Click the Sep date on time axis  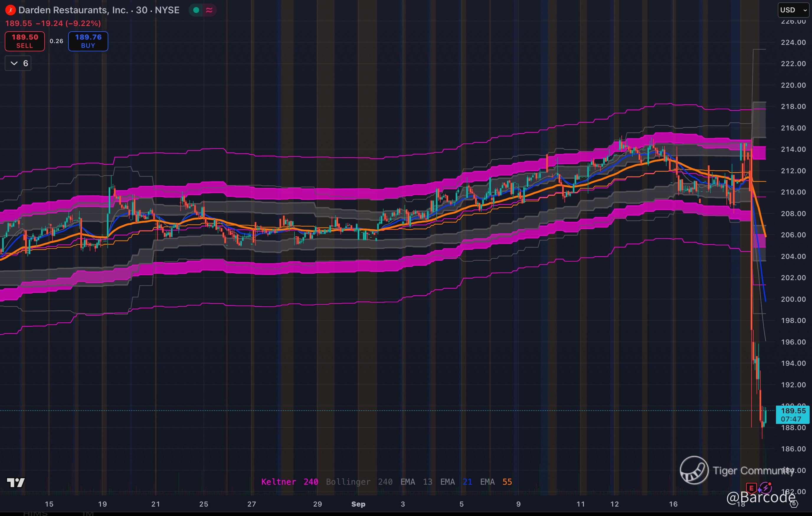[358, 504]
